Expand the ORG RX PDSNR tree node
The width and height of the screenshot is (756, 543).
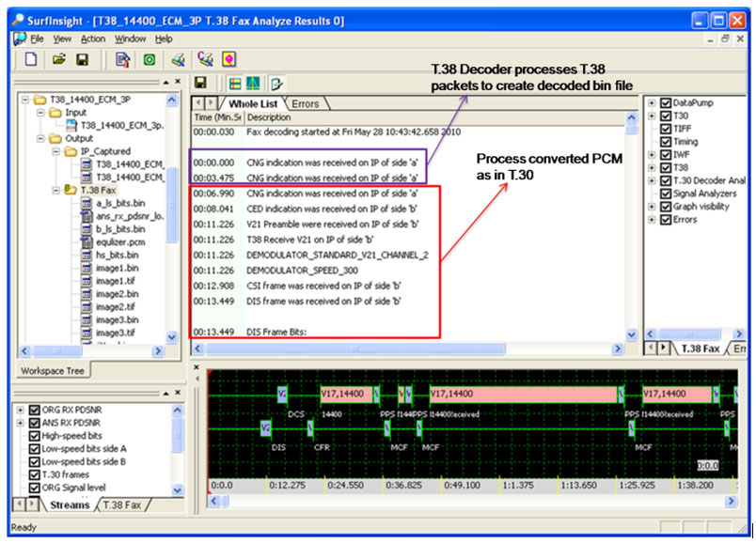pos(21,410)
